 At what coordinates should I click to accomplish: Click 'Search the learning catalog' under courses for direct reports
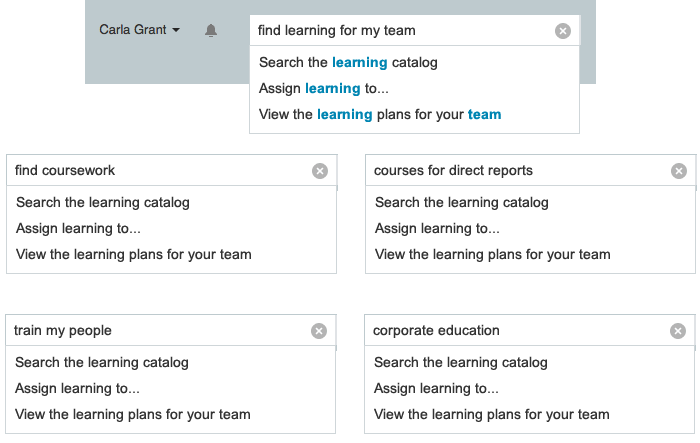[x=462, y=202]
